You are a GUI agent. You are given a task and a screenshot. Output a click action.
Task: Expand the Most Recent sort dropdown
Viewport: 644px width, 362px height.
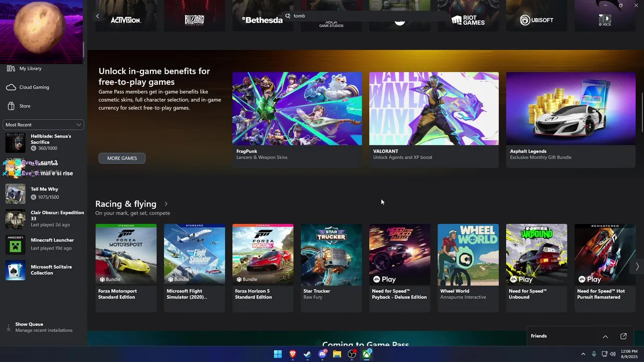pos(43,125)
